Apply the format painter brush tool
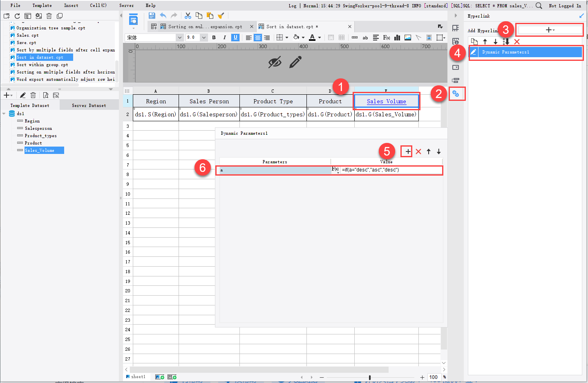The height and width of the screenshot is (383, 588). [221, 16]
